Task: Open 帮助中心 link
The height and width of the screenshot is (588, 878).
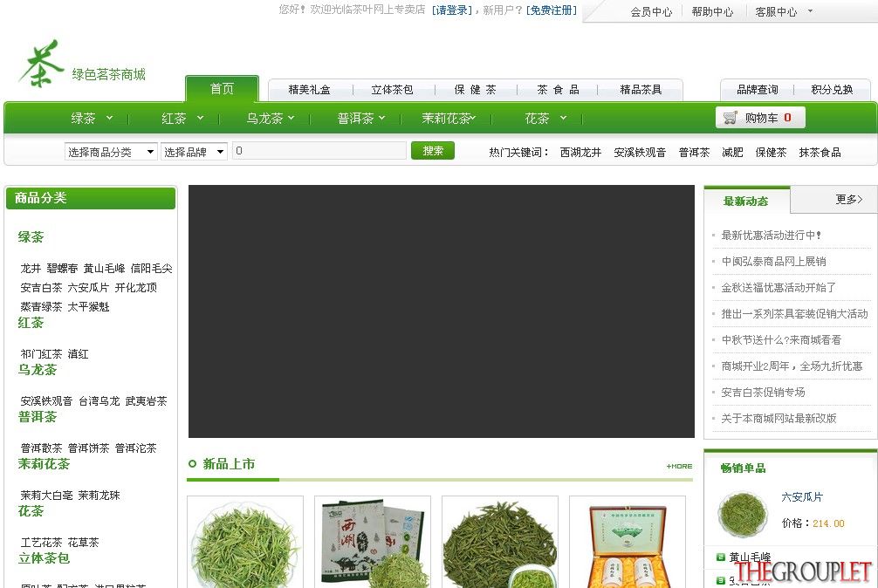Action: coord(711,11)
